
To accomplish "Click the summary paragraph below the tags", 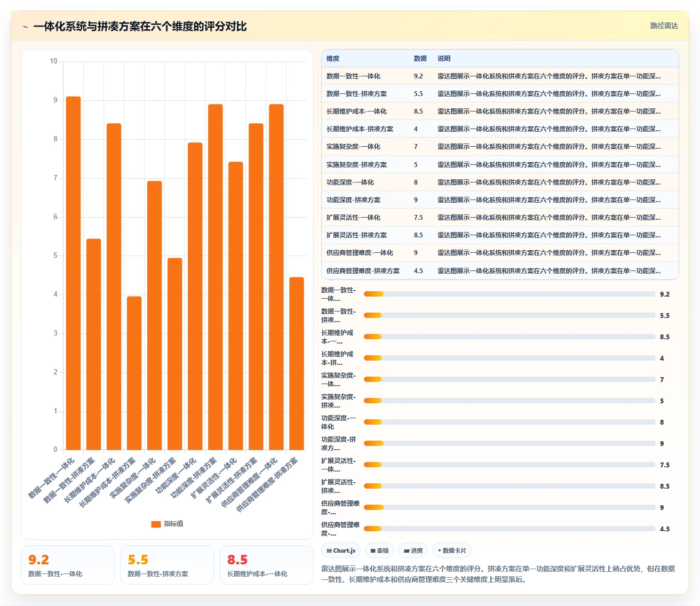I will click(498, 574).
